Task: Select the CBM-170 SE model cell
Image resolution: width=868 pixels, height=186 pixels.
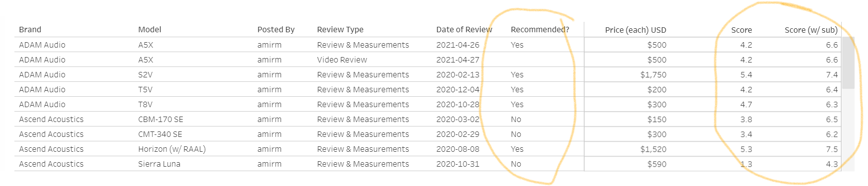Action: click(160, 119)
